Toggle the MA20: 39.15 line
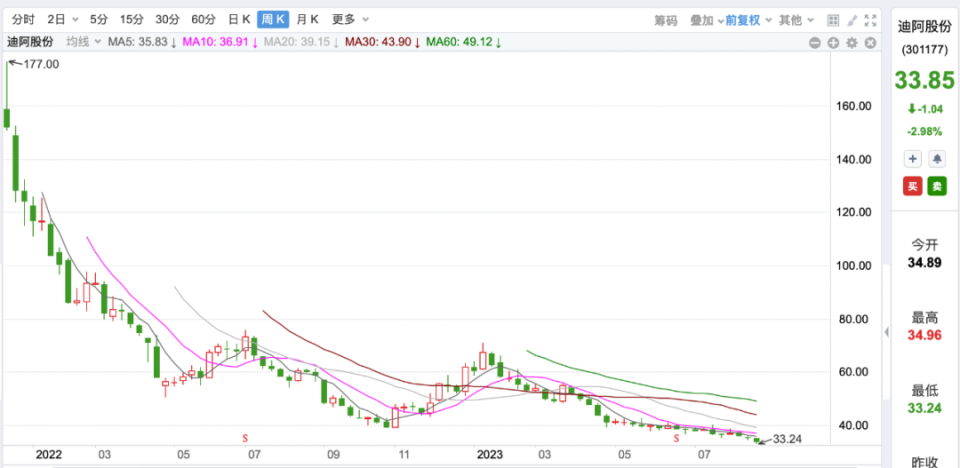Viewport: 960px width, 468px height. point(301,42)
